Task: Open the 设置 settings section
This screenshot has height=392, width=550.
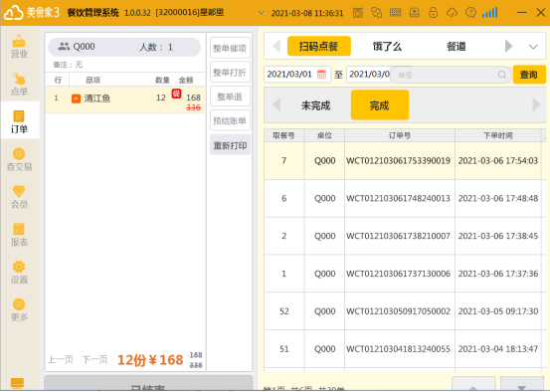Action: pos(19,273)
